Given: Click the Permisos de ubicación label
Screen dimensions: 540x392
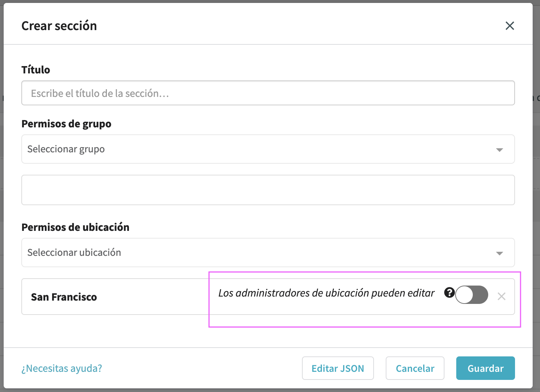Looking at the screenshot, I should [x=75, y=227].
